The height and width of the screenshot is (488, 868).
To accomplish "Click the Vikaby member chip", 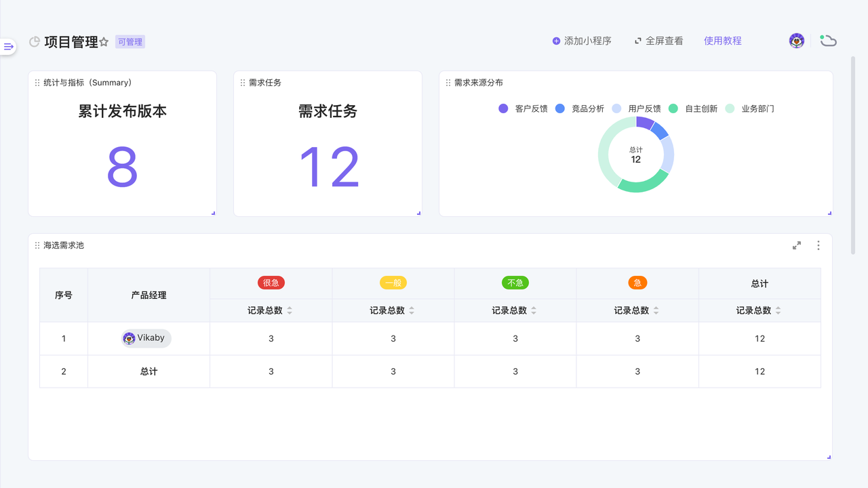I will click(x=146, y=338).
